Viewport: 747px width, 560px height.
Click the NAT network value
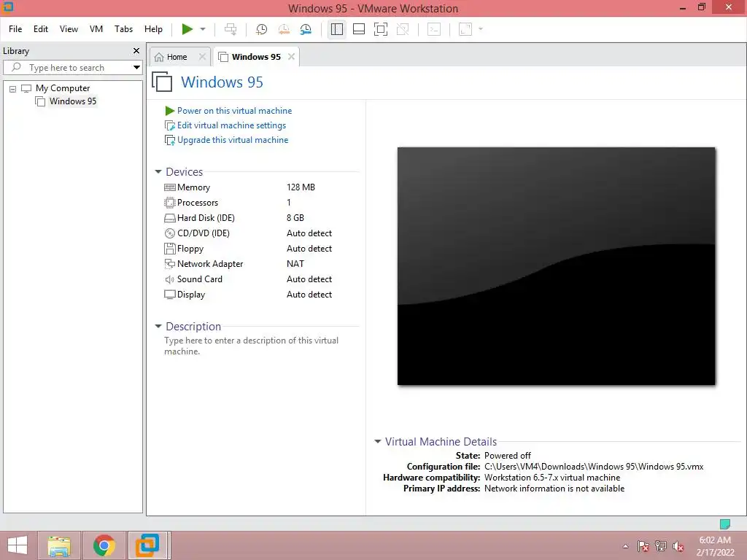click(295, 264)
